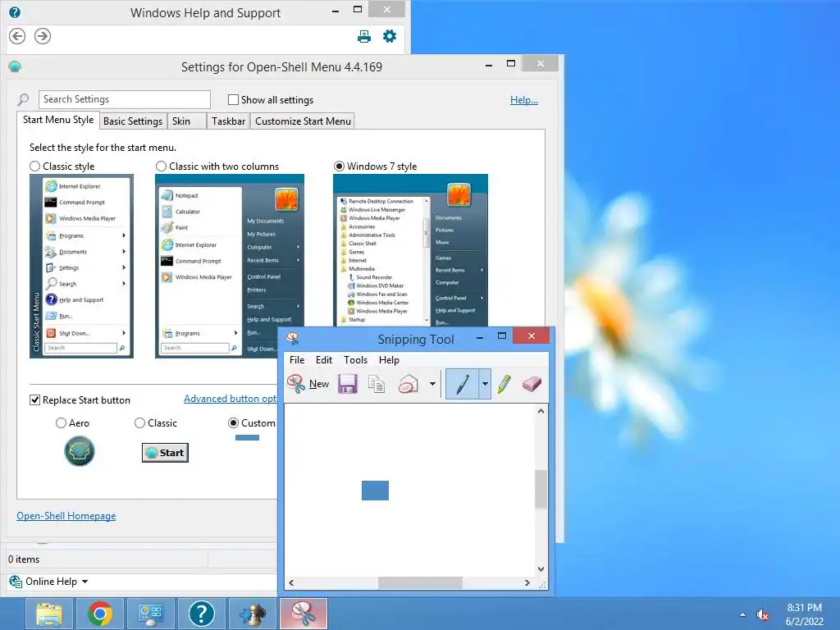Choose the Classic start button option
This screenshot has width=840, height=630.
pos(139,423)
